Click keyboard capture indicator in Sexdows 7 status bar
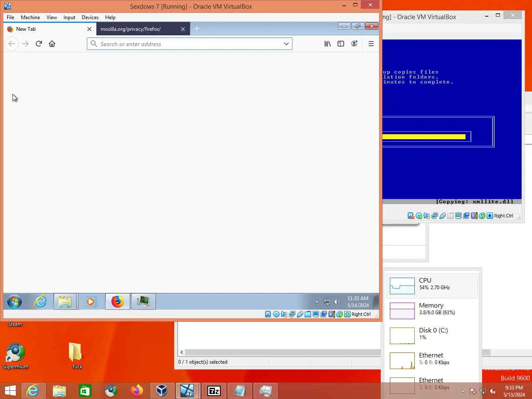This screenshot has height=399, width=532. [347, 314]
